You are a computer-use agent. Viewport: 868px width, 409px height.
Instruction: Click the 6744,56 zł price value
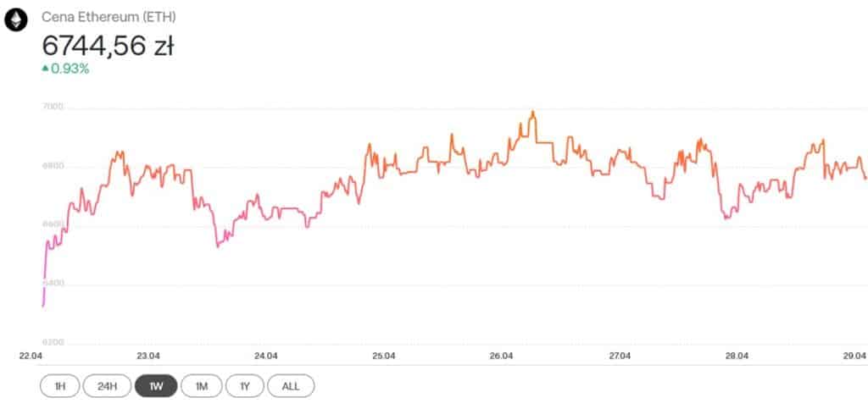point(108,46)
